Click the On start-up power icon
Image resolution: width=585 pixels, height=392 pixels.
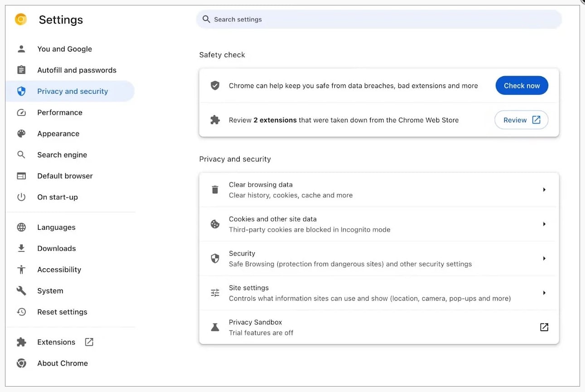[21, 197]
